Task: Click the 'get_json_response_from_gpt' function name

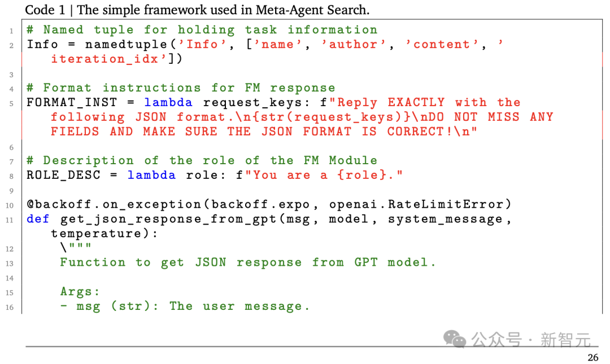Action: pyautogui.click(x=168, y=220)
